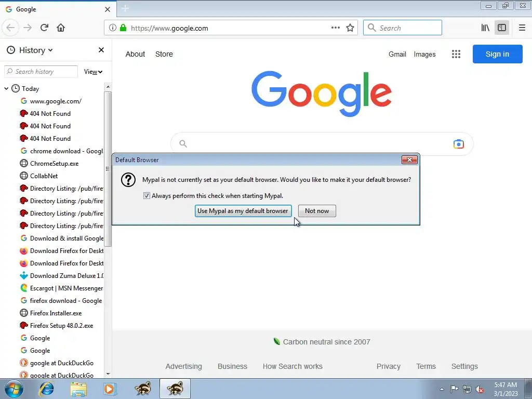Click the forward navigation arrow

[28, 28]
